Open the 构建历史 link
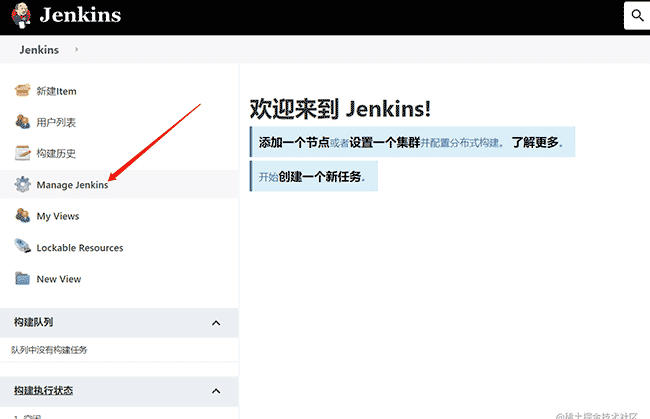 [56, 153]
